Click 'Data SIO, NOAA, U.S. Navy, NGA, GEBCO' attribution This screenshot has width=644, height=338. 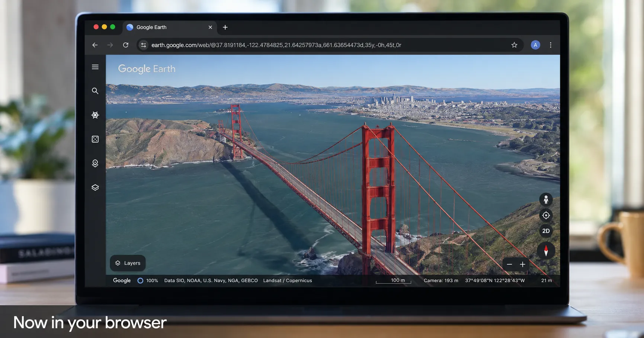(211, 281)
